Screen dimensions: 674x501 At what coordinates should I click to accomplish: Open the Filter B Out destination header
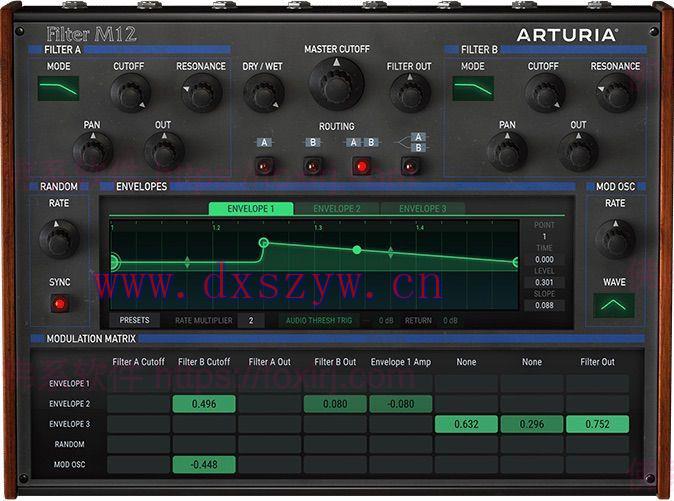[x=335, y=362]
